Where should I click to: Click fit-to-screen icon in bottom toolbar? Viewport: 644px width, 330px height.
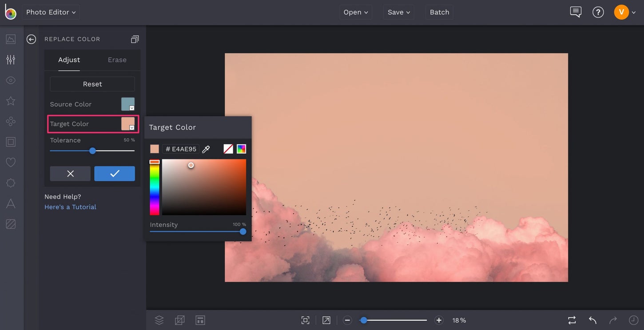point(305,320)
